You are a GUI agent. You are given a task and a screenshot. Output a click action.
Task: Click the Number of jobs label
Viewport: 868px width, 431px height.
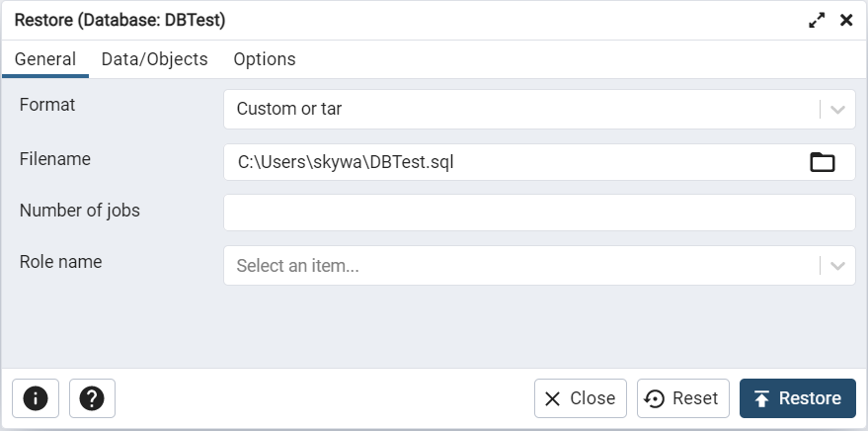(80, 210)
